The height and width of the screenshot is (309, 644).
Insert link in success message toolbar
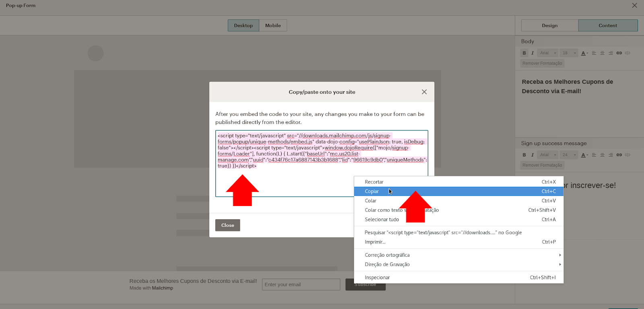pyautogui.click(x=619, y=155)
